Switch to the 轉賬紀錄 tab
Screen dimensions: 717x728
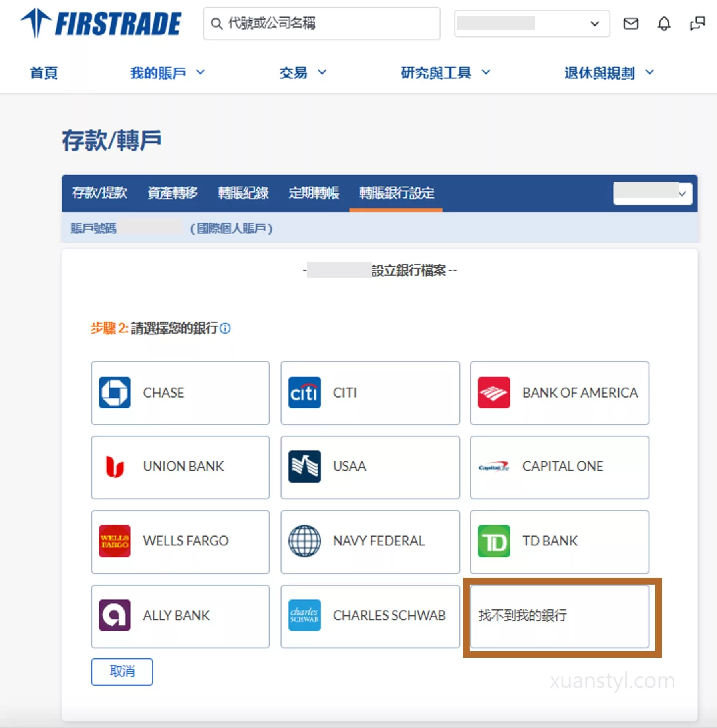(x=243, y=193)
